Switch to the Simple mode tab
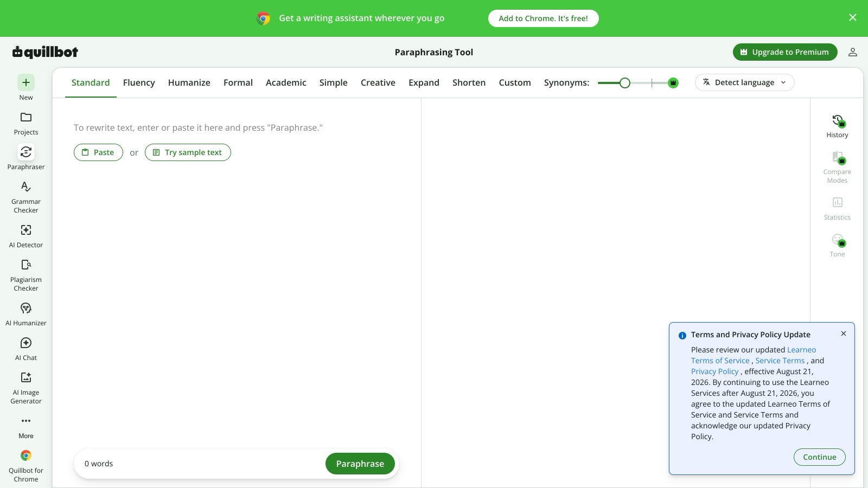This screenshot has width=868, height=488. coord(334,82)
